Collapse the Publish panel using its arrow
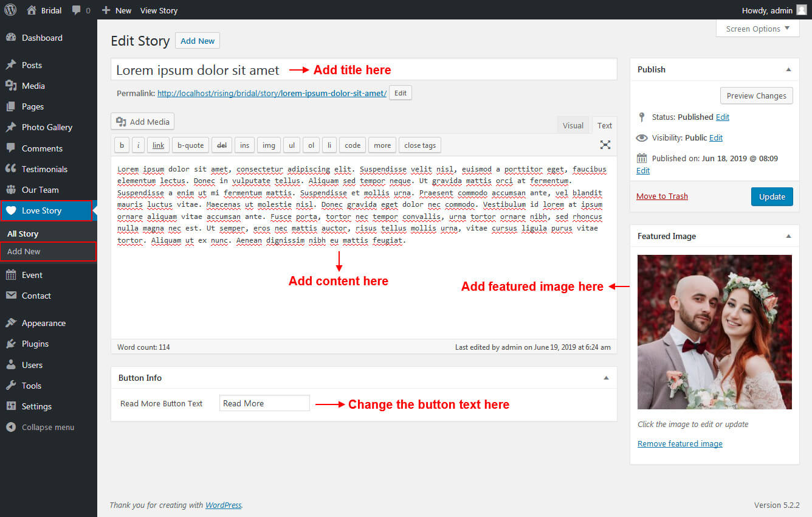Image resolution: width=812 pixels, height=517 pixels. point(788,69)
